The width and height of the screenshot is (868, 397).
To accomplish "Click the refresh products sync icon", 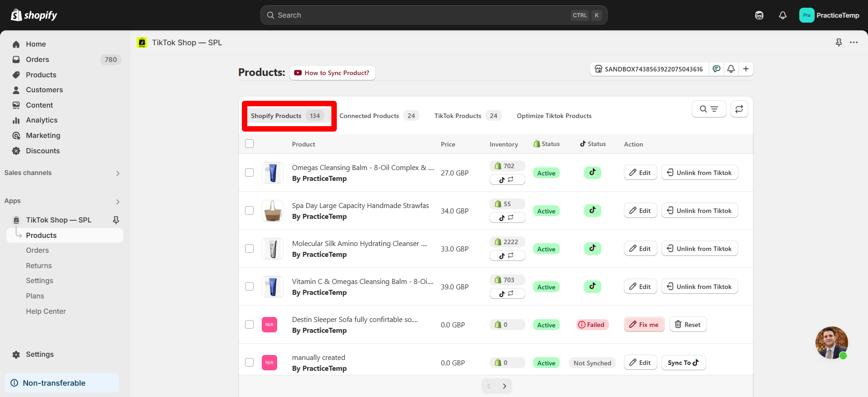I will coord(739,109).
